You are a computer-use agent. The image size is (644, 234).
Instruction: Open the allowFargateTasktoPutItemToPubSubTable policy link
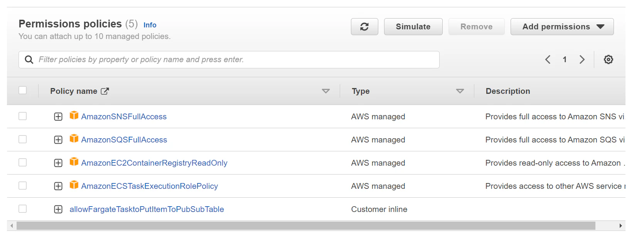(147, 209)
